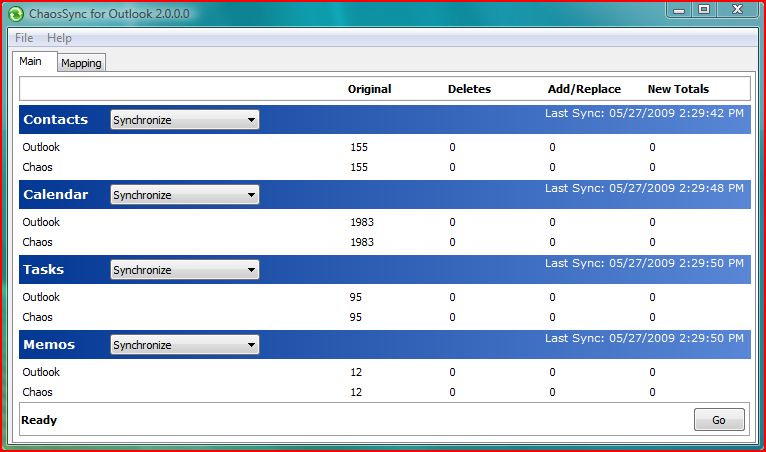This screenshot has width=766, height=452.
Task: Click the New Totals column header
Action: click(678, 89)
